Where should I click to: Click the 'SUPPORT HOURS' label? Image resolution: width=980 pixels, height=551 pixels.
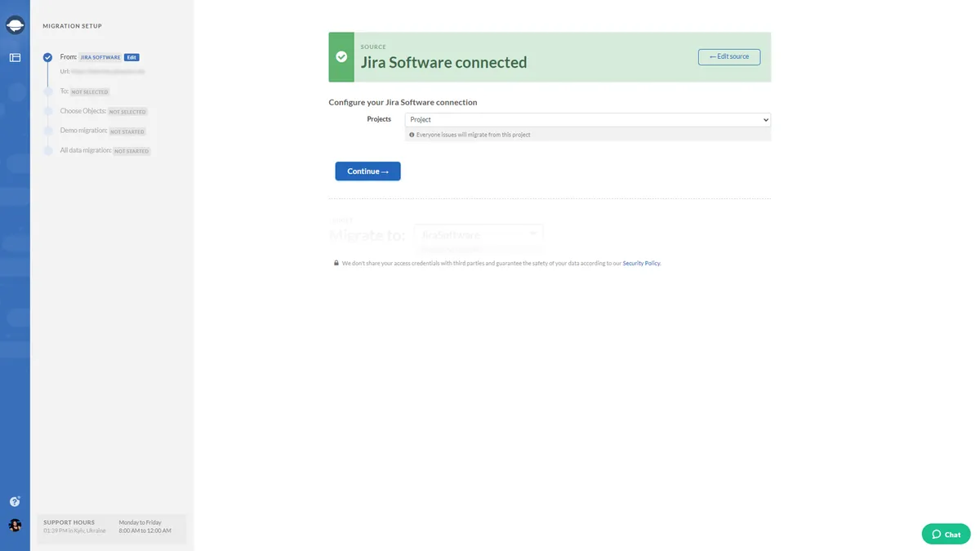click(x=69, y=522)
